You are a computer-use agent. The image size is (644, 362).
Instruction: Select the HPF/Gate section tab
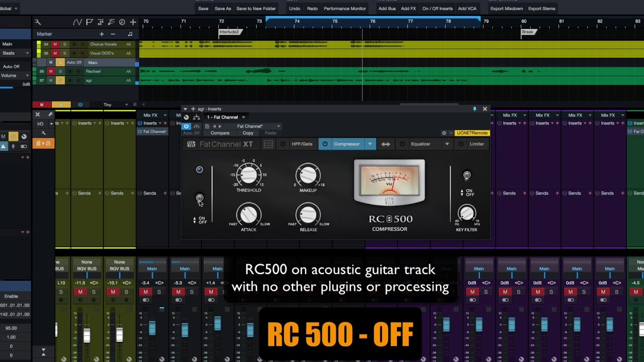click(302, 144)
